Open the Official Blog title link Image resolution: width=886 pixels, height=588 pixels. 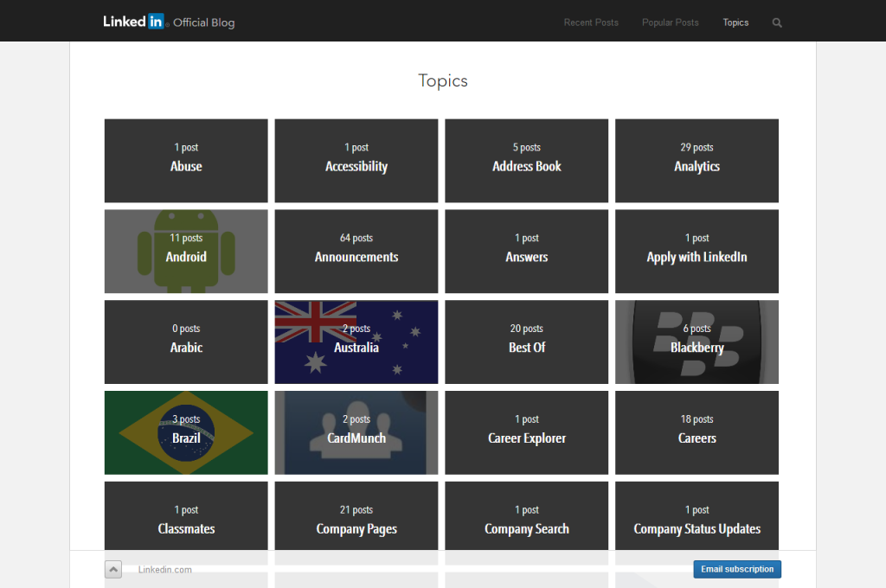point(203,22)
